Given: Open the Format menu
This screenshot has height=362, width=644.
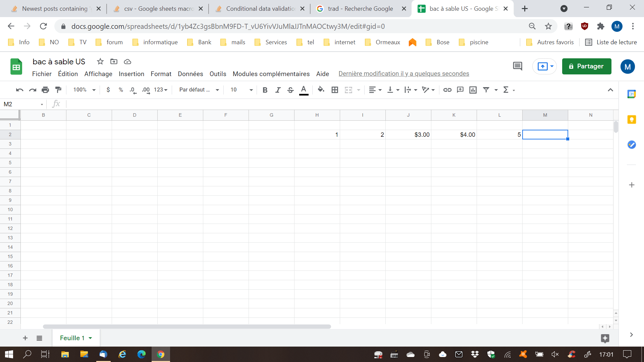Looking at the screenshot, I should point(161,74).
